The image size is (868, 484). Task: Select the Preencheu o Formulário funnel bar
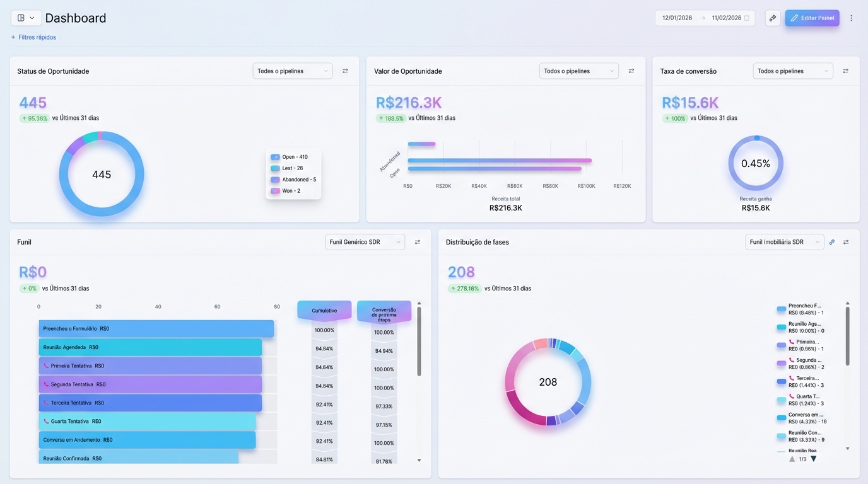coord(156,329)
